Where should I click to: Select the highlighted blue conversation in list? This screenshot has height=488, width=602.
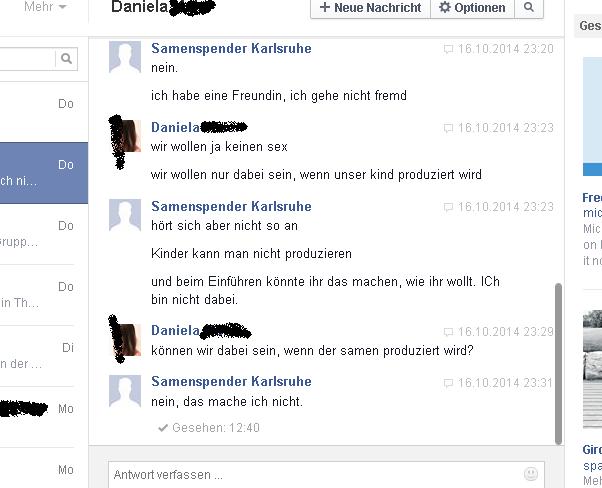coord(44,173)
